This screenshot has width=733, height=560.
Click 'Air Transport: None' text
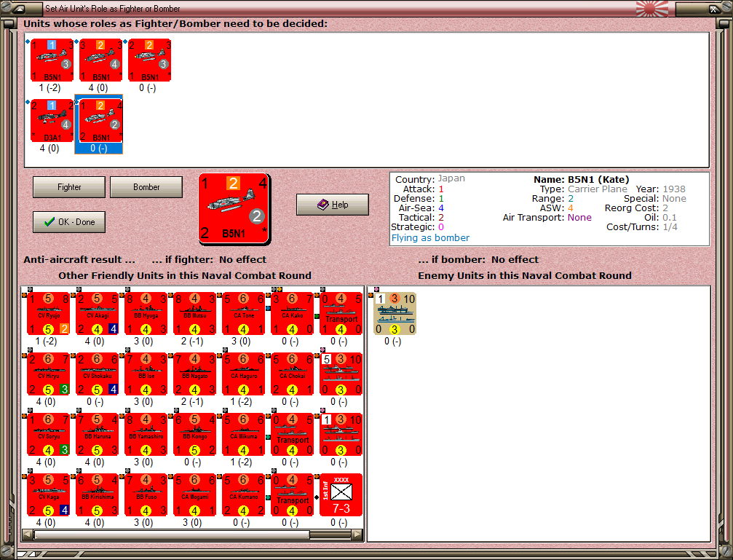point(547,217)
